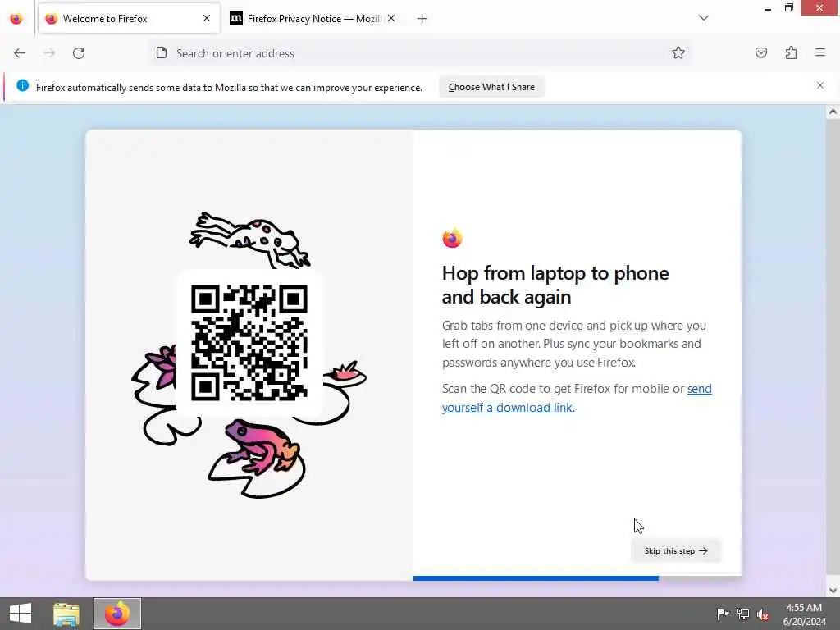Click the info icon in notification bar
This screenshot has width=840, height=630.
click(22, 85)
